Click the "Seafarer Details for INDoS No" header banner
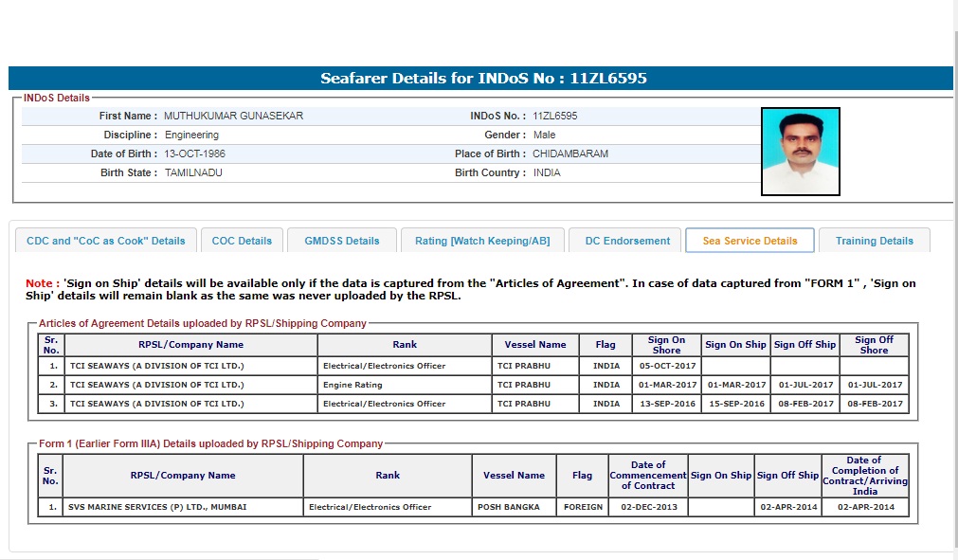Viewport: 958px width, 560px height. coord(482,79)
